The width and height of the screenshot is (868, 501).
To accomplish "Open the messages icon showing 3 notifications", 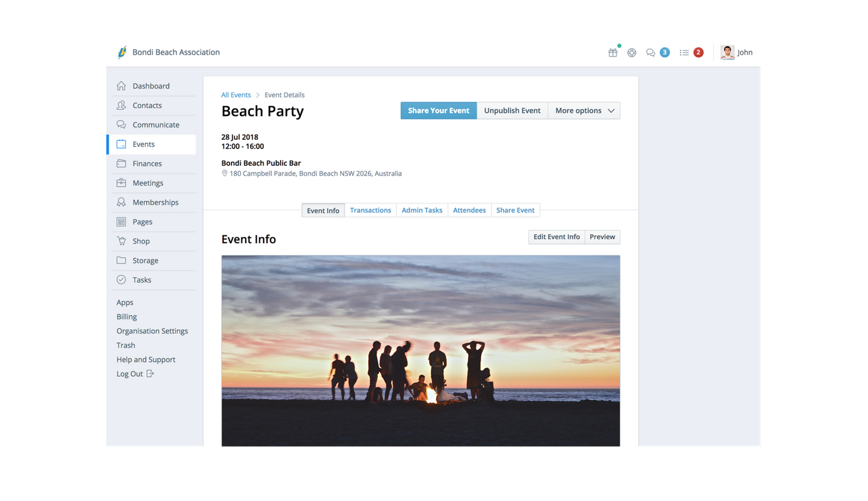I will pyautogui.click(x=650, y=52).
